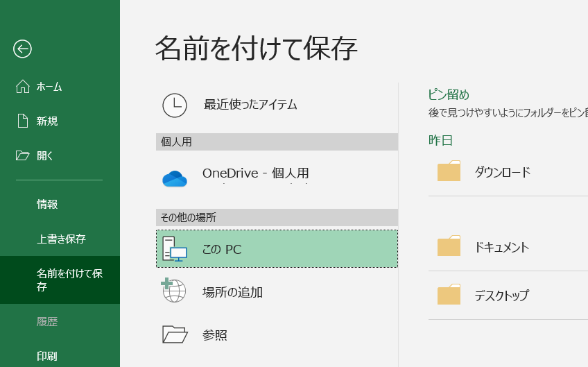
Task: Click the back arrow circle icon
Action: [x=22, y=48]
